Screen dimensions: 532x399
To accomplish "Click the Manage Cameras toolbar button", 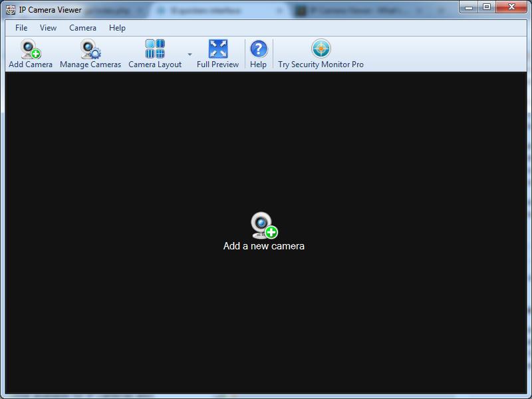I will pyautogui.click(x=90, y=53).
